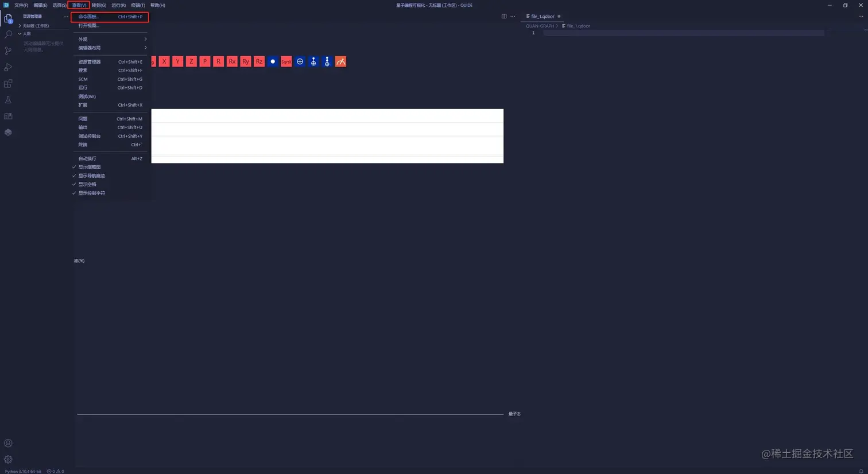
Task: Choose 问题 entry in View menu
Action: point(110,119)
